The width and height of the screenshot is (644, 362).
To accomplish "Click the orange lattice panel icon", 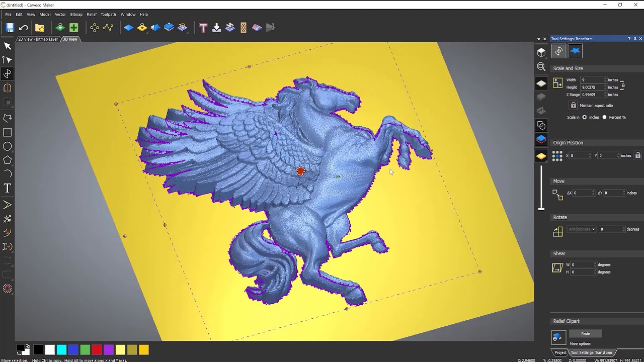I will click(244, 28).
